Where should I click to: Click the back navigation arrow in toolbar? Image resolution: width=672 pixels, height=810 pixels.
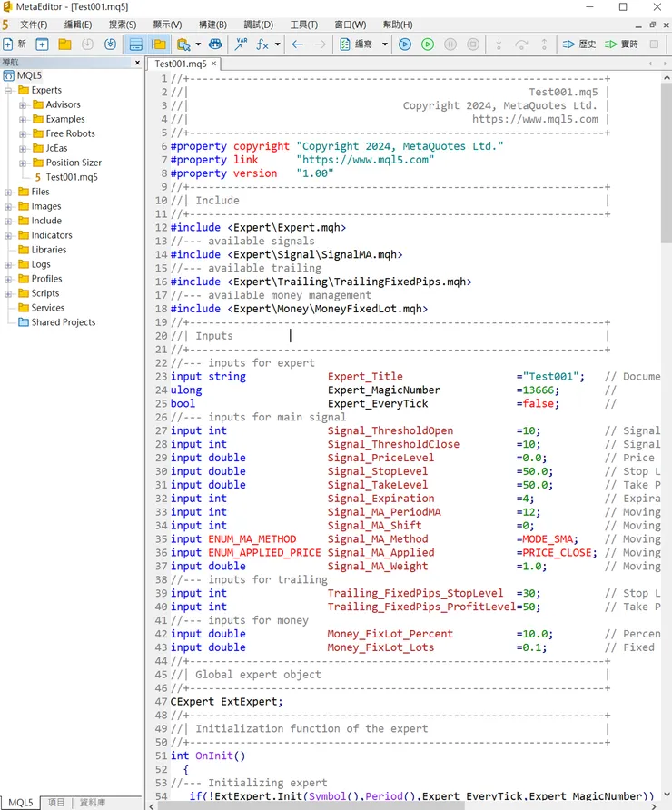297,44
